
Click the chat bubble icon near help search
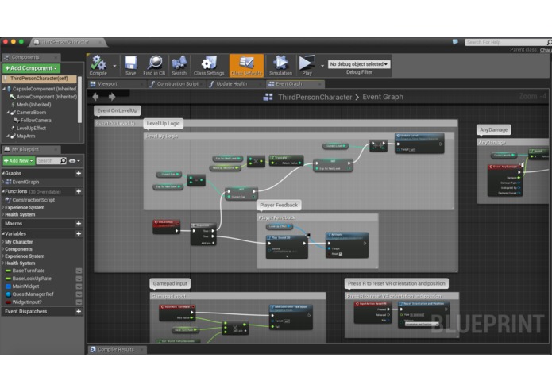click(x=455, y=42)
